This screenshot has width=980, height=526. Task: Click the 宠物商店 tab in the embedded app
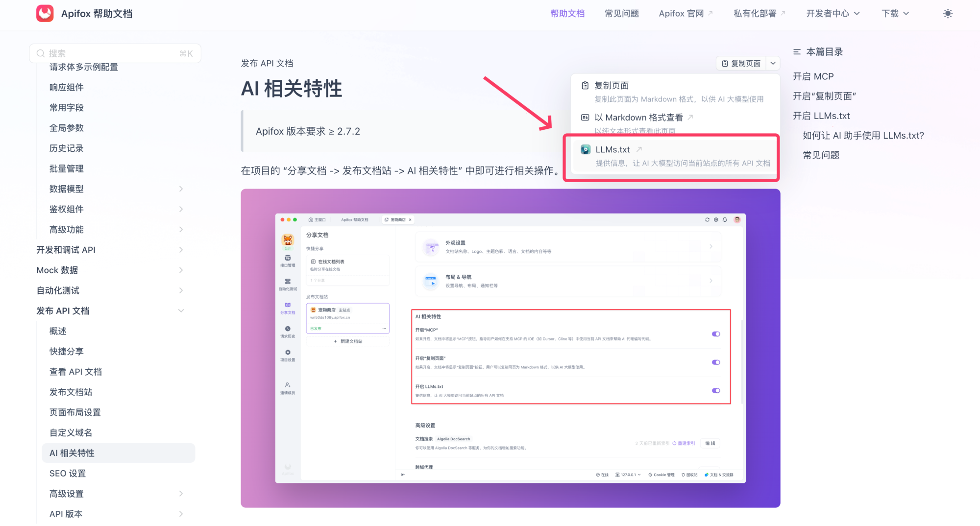point(398,220)
